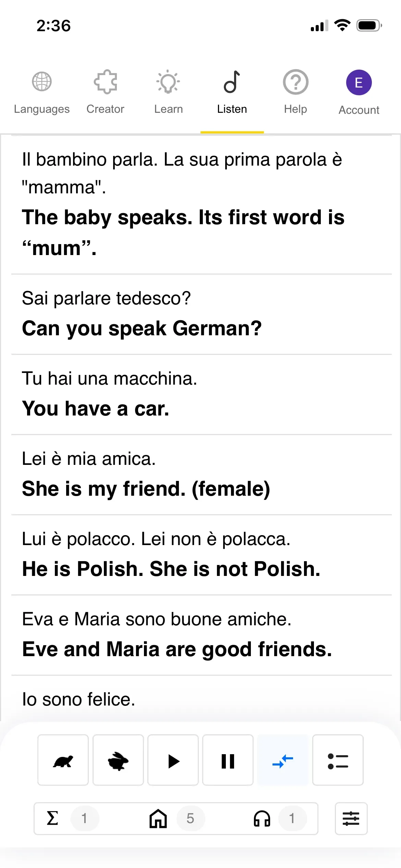Choose the sentence "Lei è mia amica."
Image resolution: width=401 pixels, height=868 pixels.
(89, 459)
